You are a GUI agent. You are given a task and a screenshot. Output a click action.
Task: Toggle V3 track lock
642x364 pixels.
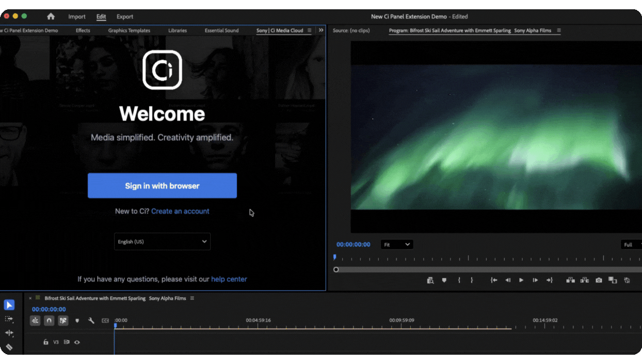pyautogui.click(x=45, y=342)
